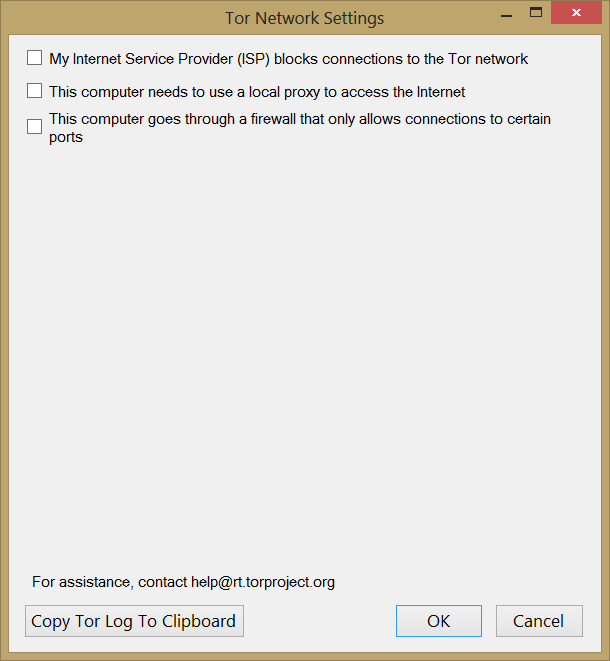Image resolution: width=610 pixels, height=661 pixels.
Task: Enable the ISP blocks Tor connections checkbox
Action: point(35,58)
